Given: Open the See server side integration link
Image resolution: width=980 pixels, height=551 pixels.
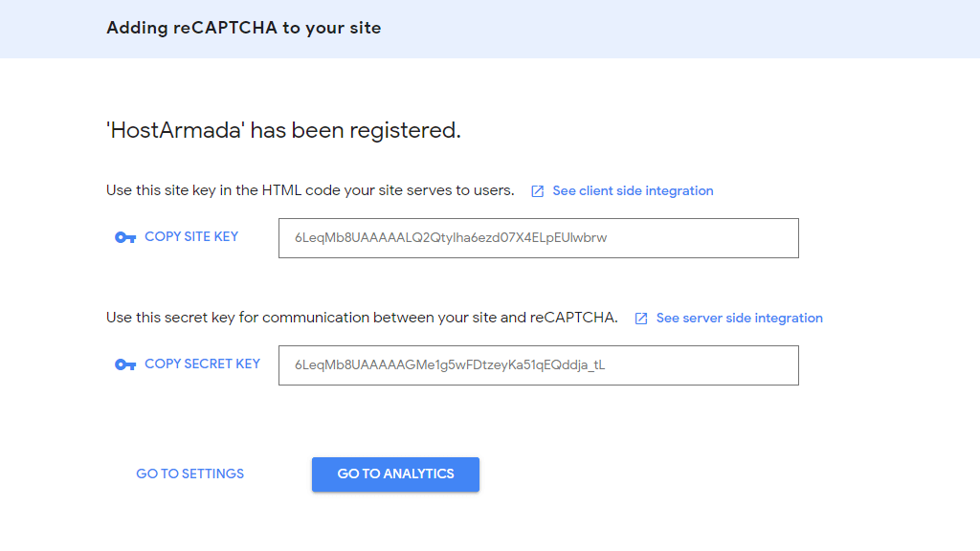Looking at the screenshot, I should [x=739, y=318].
